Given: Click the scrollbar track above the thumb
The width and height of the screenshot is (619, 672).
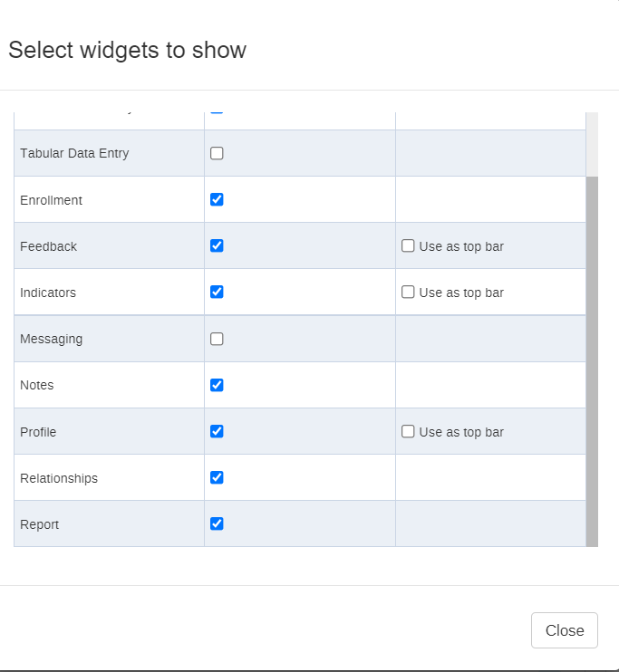Looking at the screenshot, I should pos(592,144).
